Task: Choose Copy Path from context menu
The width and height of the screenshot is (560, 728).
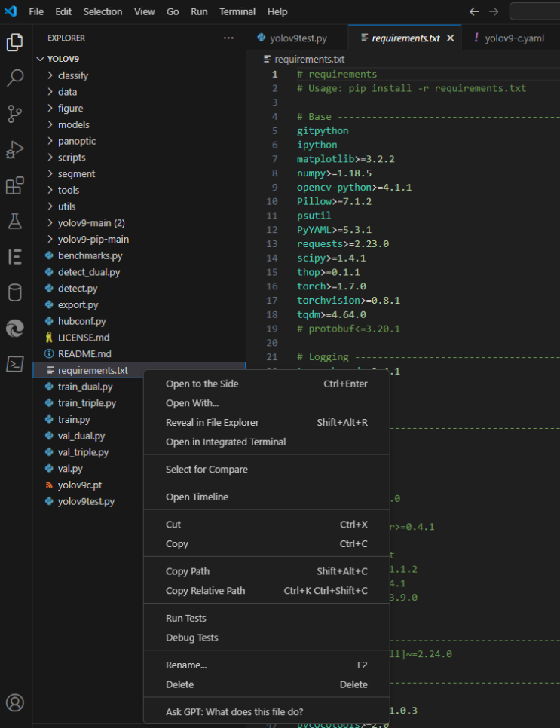Action: point(188,571)
